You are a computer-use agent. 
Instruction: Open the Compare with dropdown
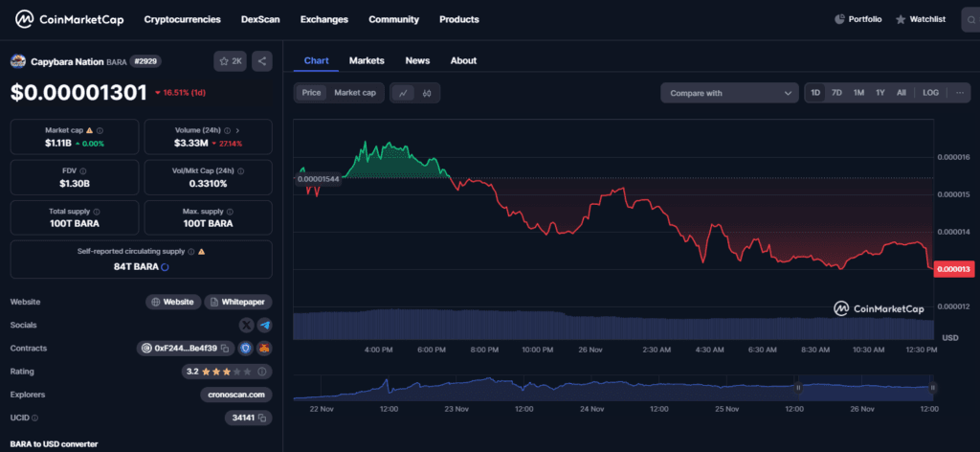pyautogui.click(x=729, y=93)
